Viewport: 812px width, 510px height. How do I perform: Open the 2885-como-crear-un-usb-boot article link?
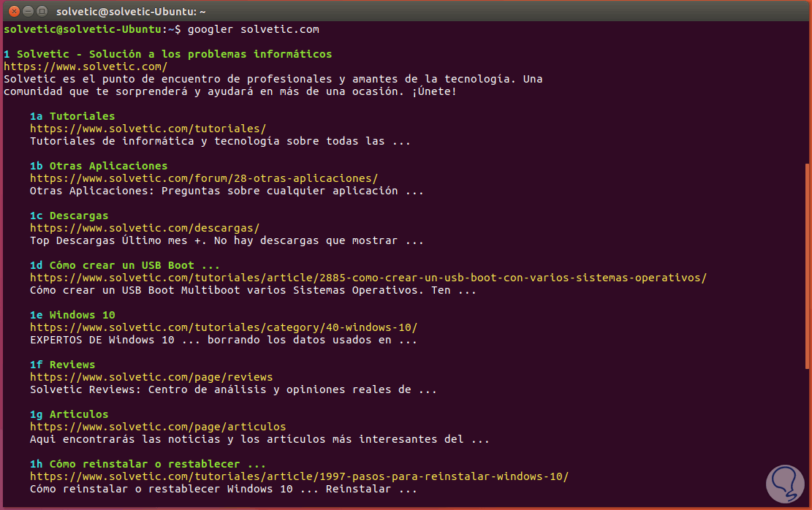368,278
